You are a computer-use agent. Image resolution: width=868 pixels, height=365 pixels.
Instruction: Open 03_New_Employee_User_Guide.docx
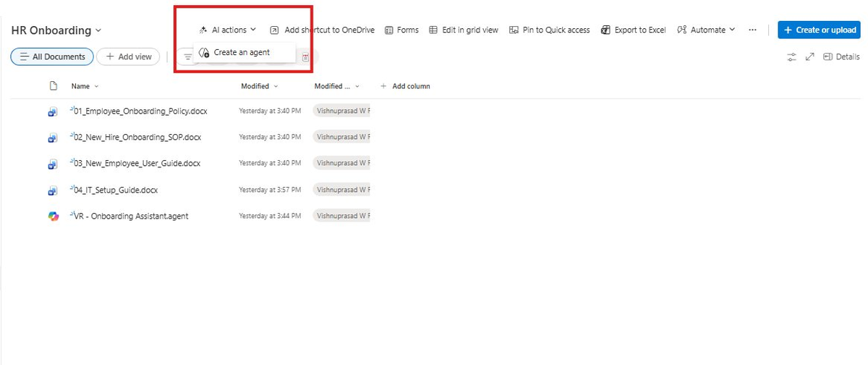pyautogui.click(x=137, y=163)
